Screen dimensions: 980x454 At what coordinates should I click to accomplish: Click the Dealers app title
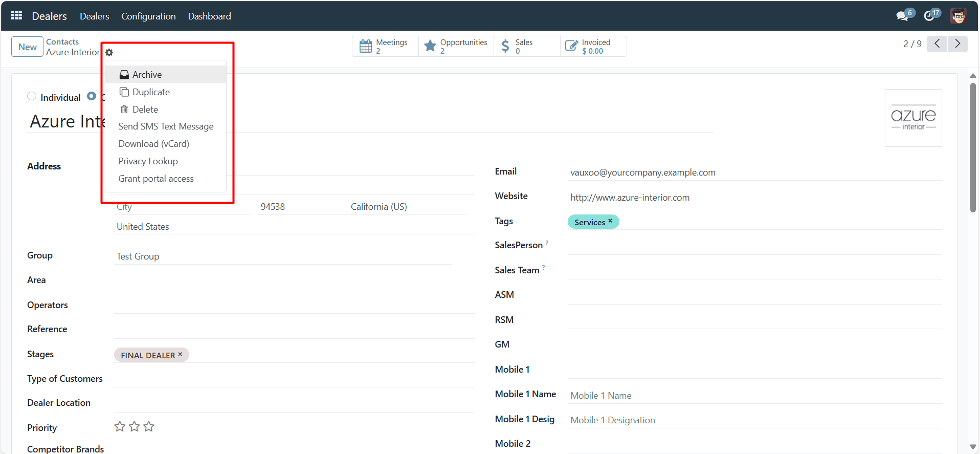point(50,16)
